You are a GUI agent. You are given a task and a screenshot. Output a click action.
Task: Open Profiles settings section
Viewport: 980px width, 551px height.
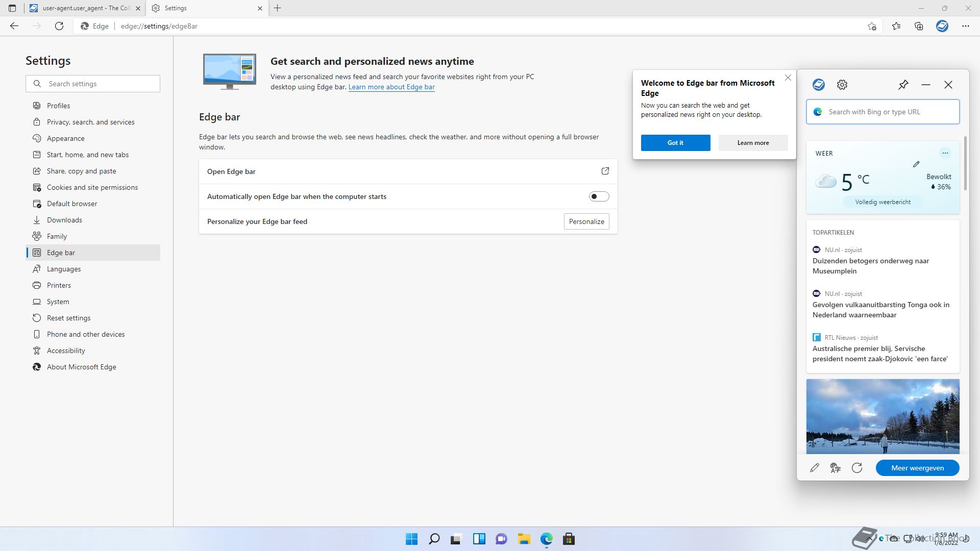pyautogui.click(x=93, y=106)
